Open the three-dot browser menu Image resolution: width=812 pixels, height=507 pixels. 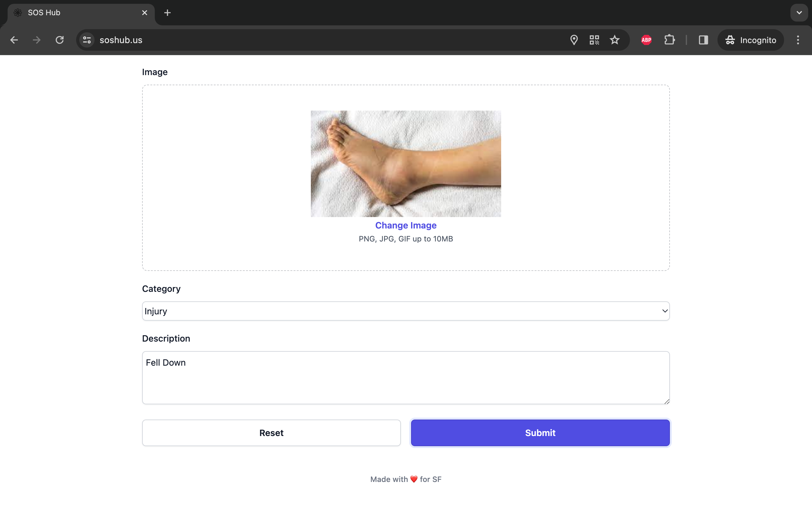click(x=798, y=40)
